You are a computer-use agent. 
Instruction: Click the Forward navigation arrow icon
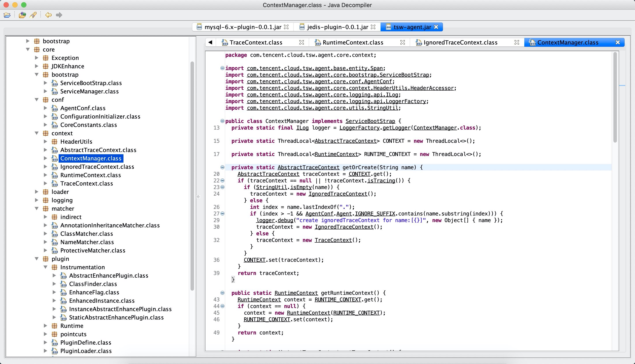pos(59,15)
